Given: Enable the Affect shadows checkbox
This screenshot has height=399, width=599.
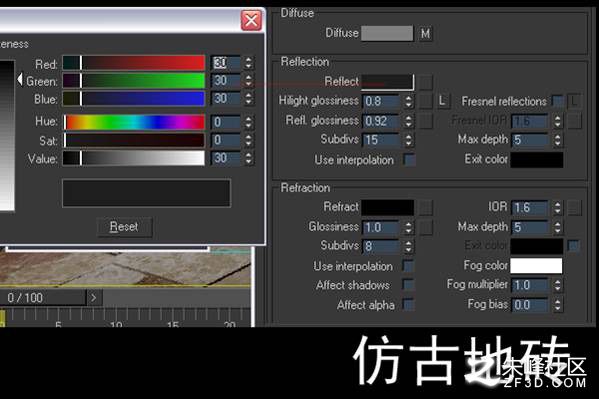Looking at the screenshot, I should click(x=408, y=285).
